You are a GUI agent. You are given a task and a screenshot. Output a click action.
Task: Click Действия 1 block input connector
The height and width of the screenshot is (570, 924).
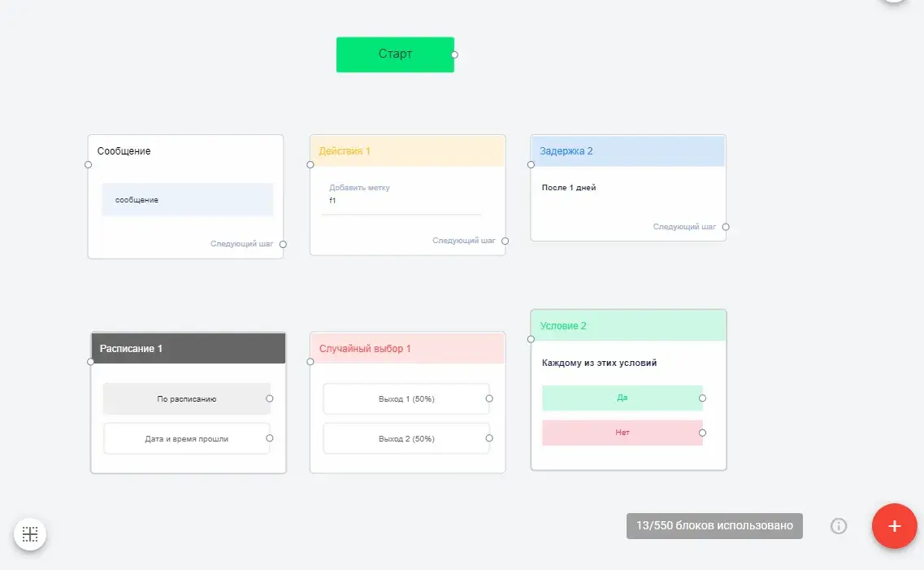point(310,165)
